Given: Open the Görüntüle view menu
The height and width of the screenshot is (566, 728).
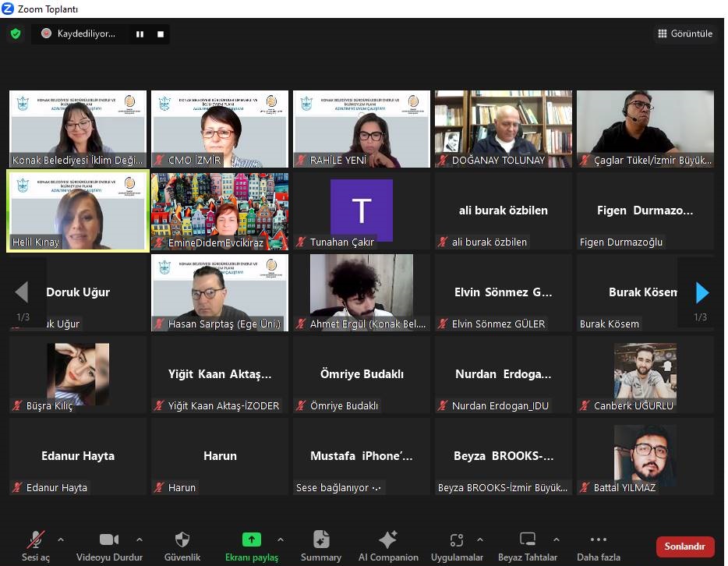Looking at the screenshot, I should pos(685,34).
